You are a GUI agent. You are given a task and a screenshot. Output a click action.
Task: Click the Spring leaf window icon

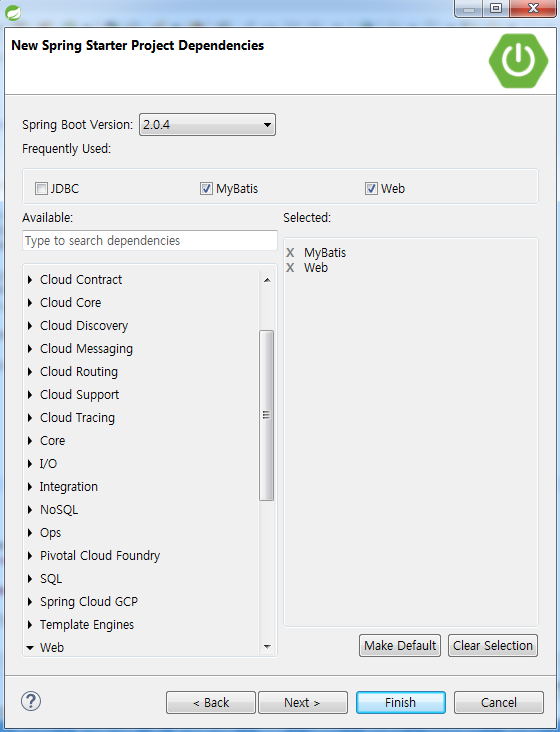click(13, 13)
